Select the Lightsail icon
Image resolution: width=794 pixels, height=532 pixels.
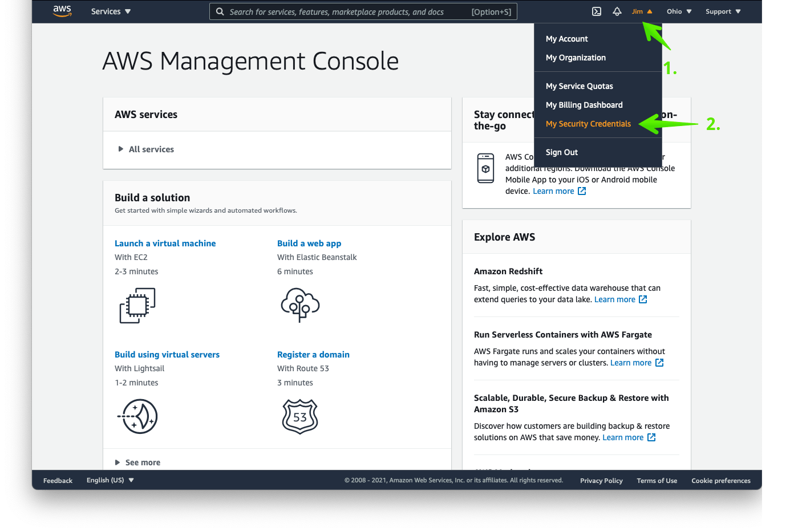tap(137, 416)
